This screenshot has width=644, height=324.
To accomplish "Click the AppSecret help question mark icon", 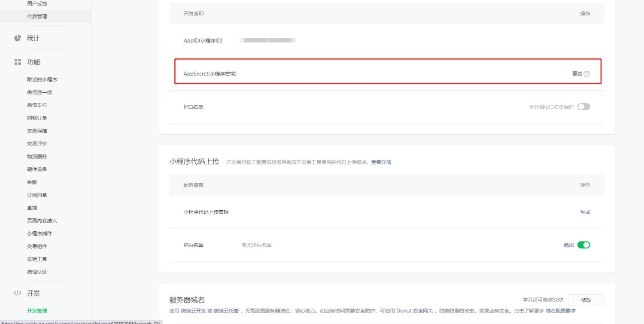I will click(x=587, y=74).
